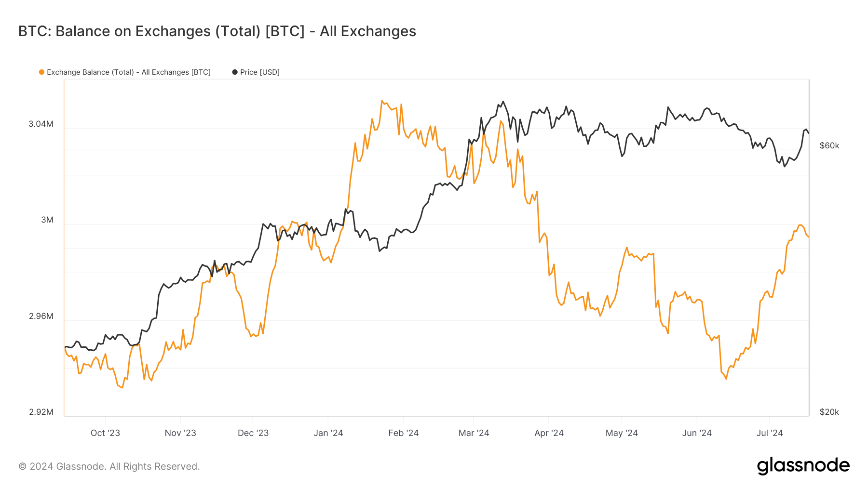Select the Apr '24 x-axis label
The image size is (868, 488).
coord(549,433)
